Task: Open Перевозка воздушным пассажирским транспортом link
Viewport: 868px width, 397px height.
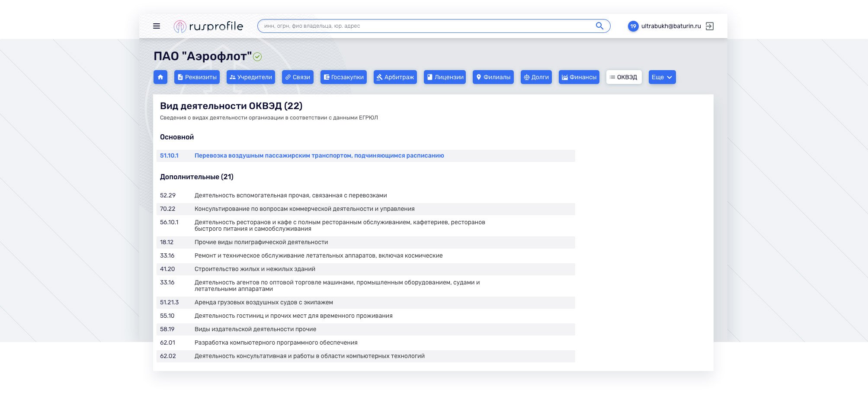Action: [319, 155]
